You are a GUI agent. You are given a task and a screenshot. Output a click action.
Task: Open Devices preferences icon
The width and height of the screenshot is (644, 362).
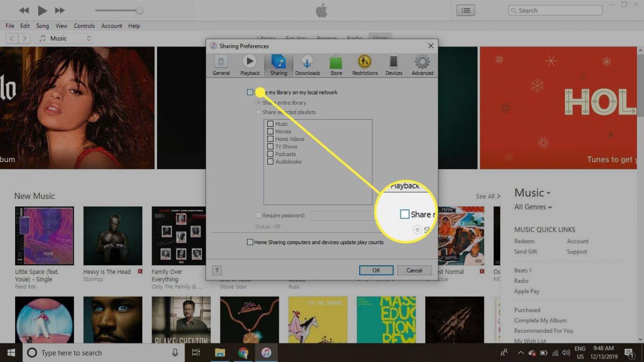click(393, 65)
